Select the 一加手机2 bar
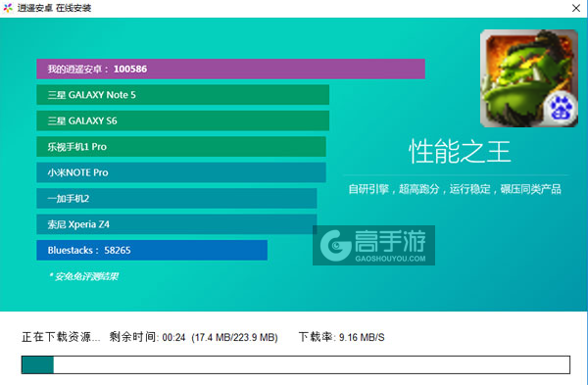The width and height of the screenshot is (588, 385). tap(176, 198)
